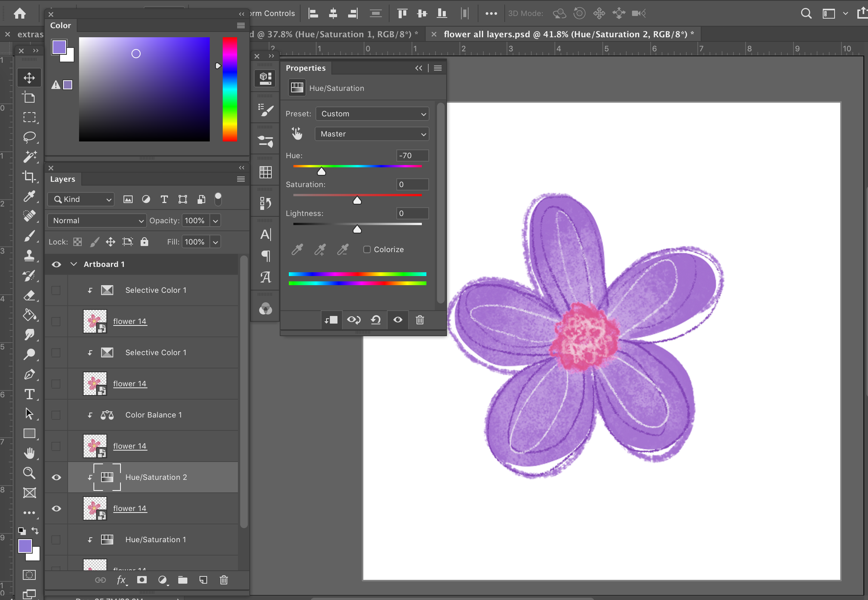Open the Kind filter dropdown

tap(81, 199)
